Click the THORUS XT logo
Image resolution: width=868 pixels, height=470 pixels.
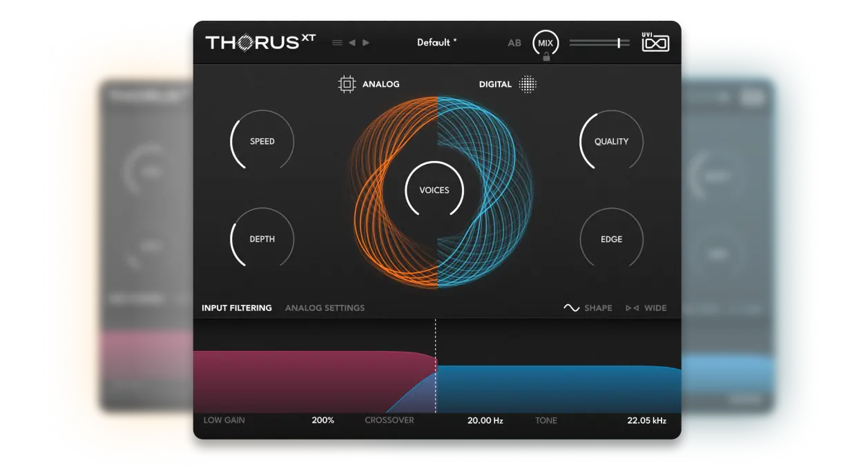coord(261,42)
